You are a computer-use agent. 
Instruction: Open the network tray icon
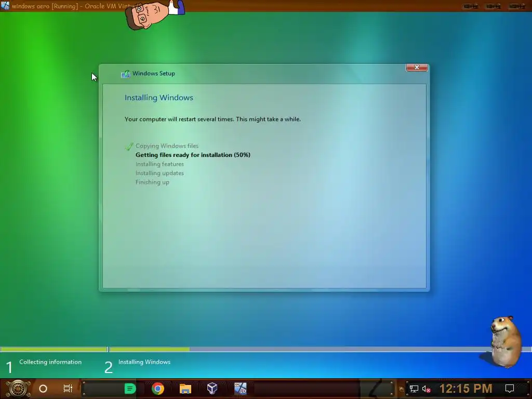point(414,389)
